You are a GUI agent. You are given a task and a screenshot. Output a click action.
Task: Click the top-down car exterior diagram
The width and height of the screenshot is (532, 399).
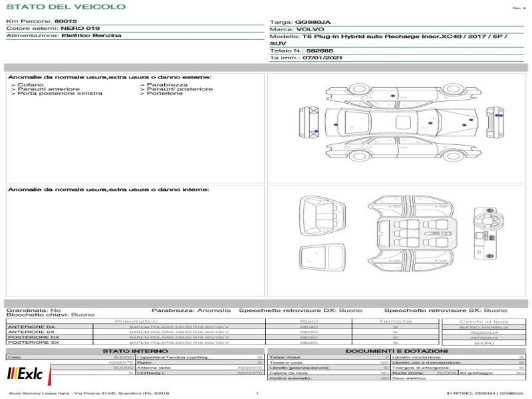(x=401, y=122)
